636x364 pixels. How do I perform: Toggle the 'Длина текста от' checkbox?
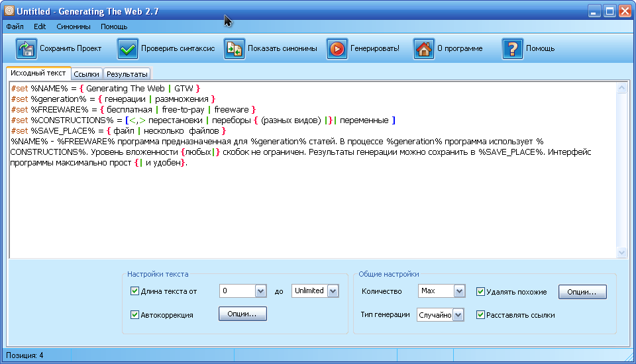click(134, 291)
